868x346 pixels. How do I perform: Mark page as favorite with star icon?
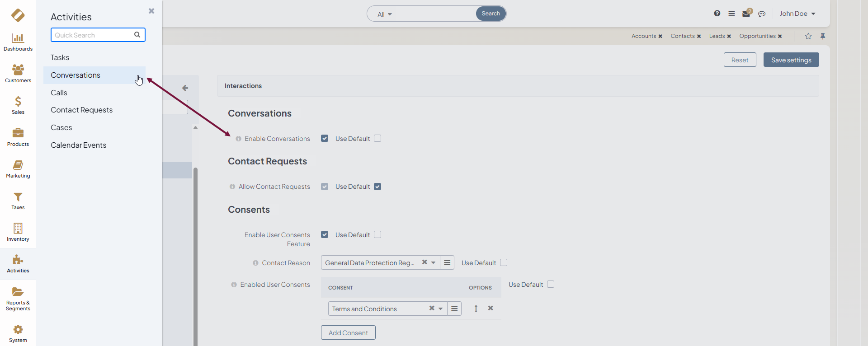[808, 36]
